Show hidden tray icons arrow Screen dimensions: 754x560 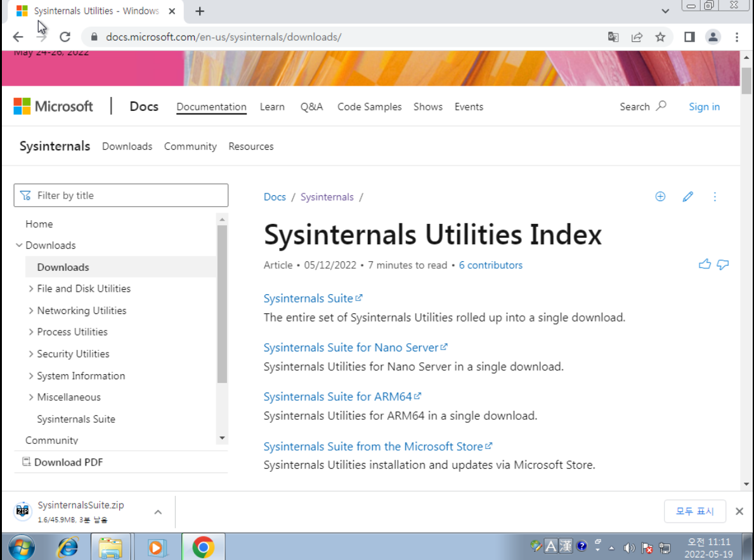[x=612, y=547]
